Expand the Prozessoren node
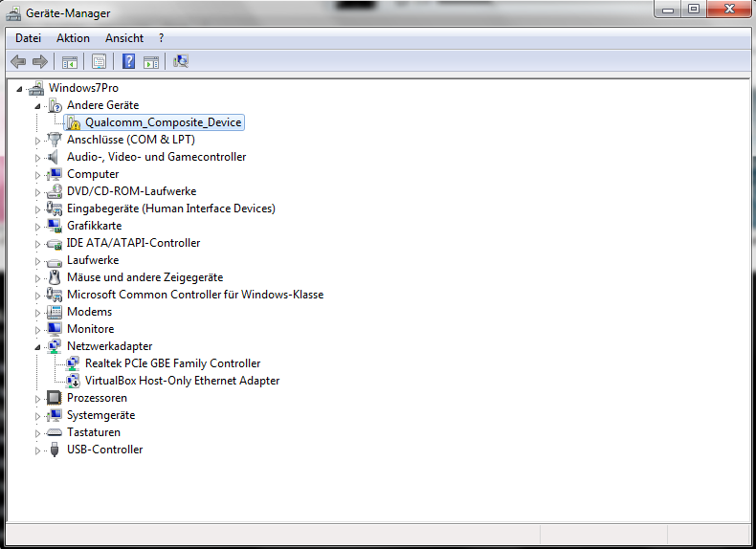This screenshot has height=549, width=756. 37,399
